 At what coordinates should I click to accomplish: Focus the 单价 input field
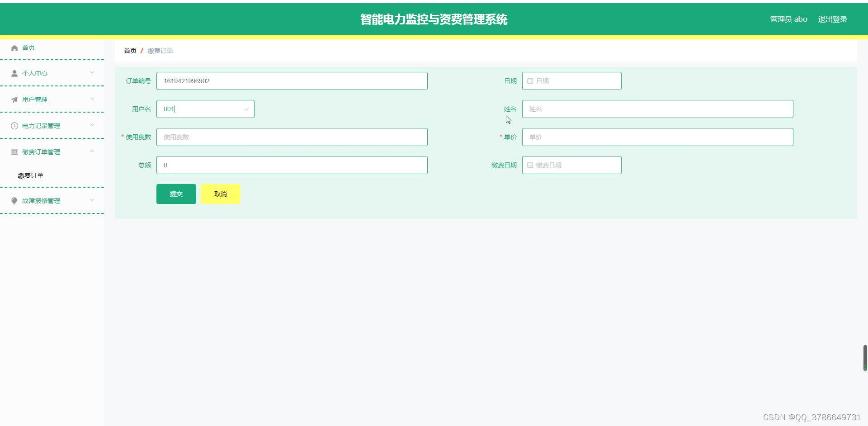(658, 137)
